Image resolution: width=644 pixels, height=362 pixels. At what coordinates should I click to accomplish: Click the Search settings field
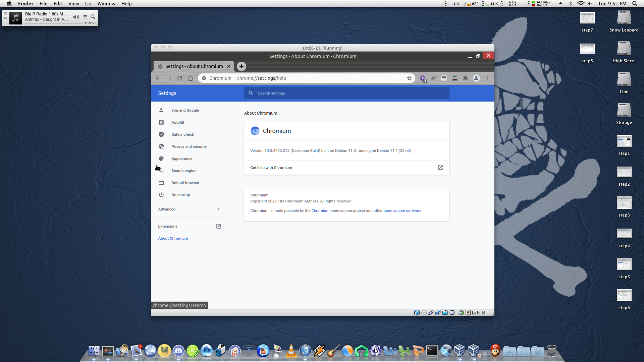(349, 93)
